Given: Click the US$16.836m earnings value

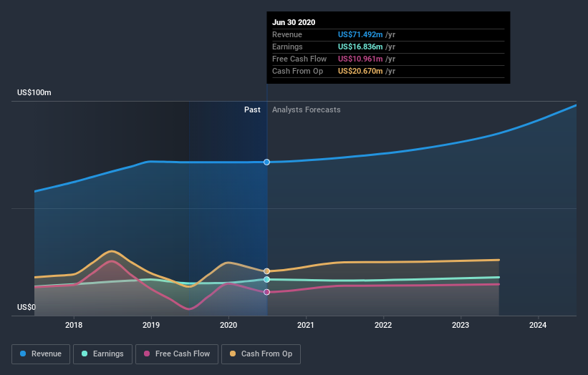Looking at the screenshot, I should 360,47.
